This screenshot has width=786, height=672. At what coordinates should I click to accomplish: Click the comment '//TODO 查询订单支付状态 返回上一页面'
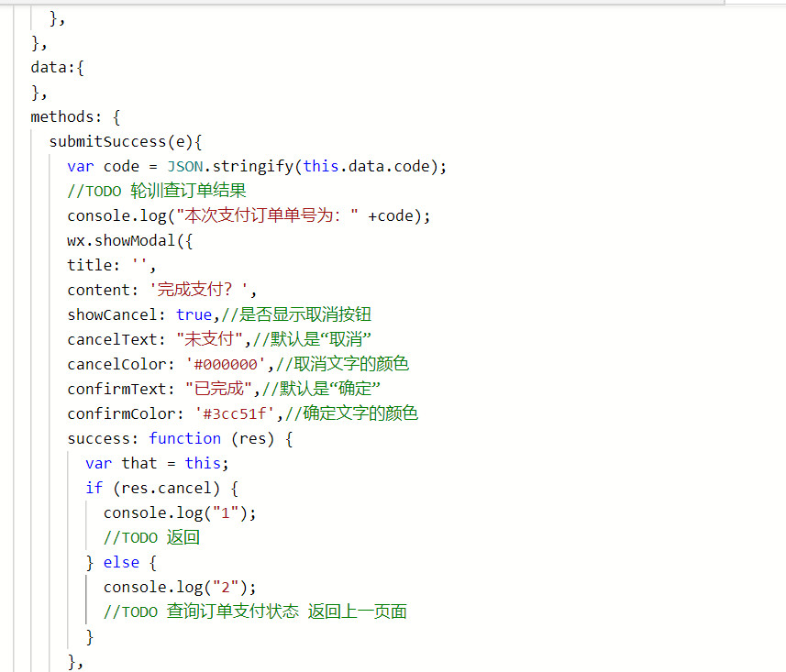click(255, 611)
